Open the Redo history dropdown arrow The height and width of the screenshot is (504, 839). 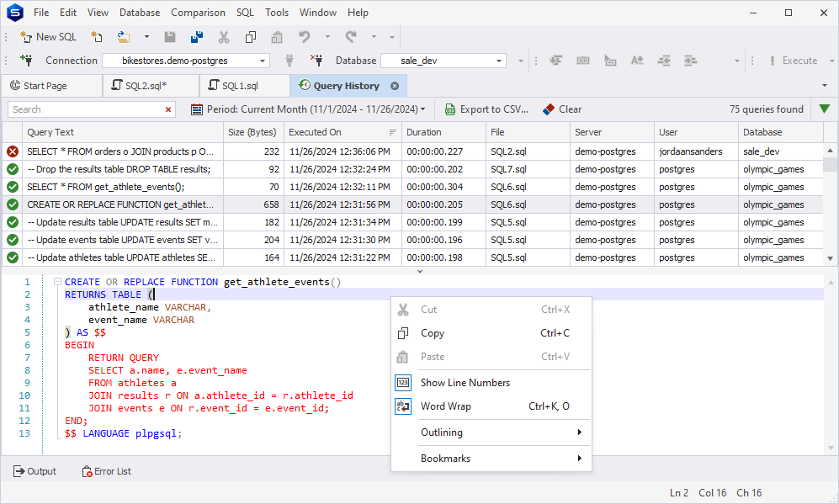point(374,37)
